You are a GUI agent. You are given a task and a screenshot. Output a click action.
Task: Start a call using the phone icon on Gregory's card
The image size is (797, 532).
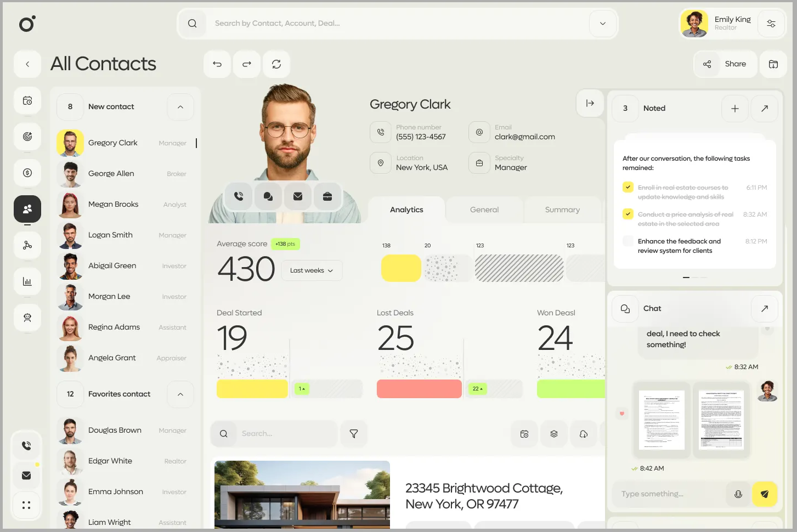click(239, 196)
